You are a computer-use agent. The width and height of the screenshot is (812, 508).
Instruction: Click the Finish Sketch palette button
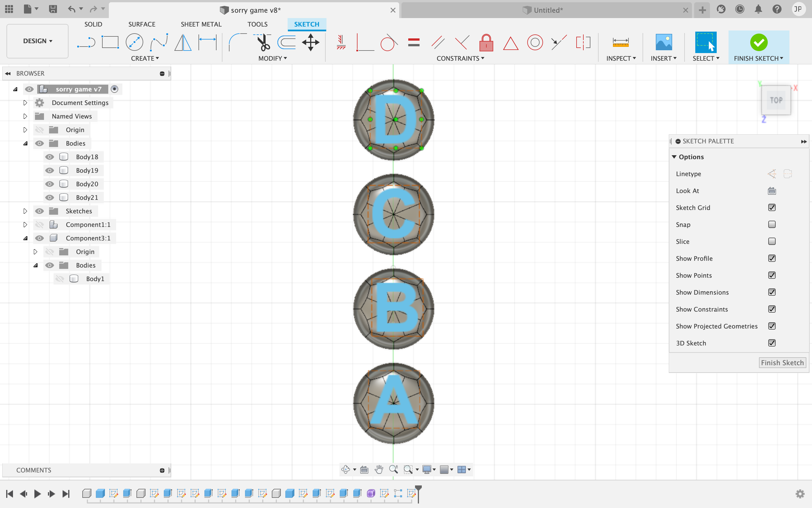782,363
